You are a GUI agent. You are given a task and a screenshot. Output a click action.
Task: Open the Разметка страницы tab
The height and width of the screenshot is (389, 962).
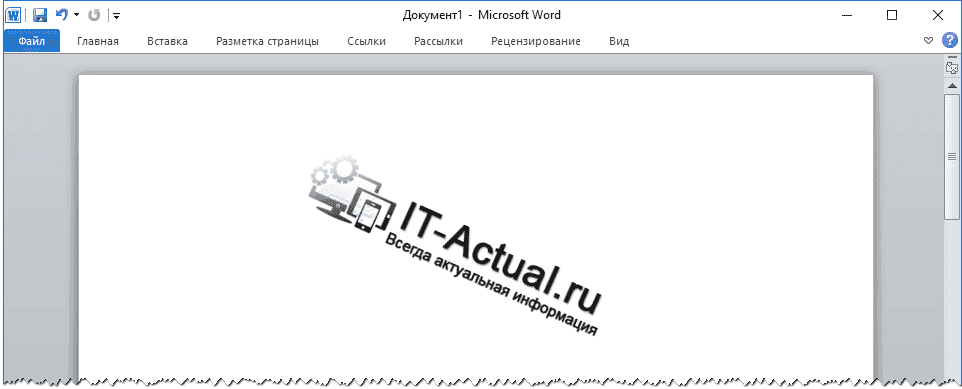[x=267, y=41]
